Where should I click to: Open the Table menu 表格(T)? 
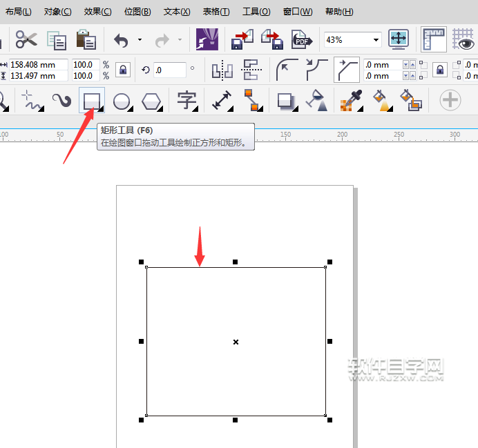(x=216, y=12)
